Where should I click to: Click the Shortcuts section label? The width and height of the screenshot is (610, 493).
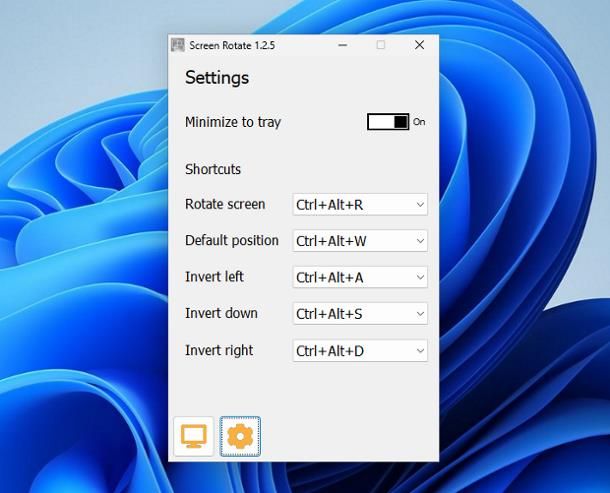[x=213, y=169]
